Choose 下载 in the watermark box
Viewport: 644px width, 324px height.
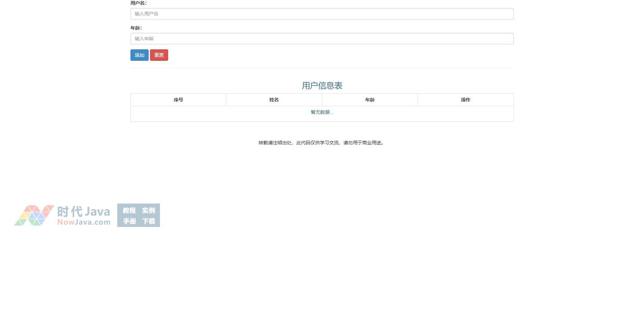[x=148, y=221]
